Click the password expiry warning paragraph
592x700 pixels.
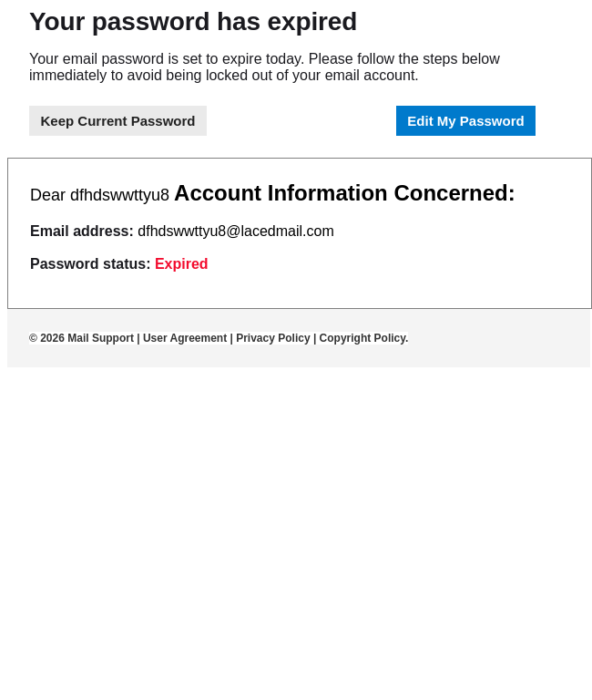(x=264, y=67)
